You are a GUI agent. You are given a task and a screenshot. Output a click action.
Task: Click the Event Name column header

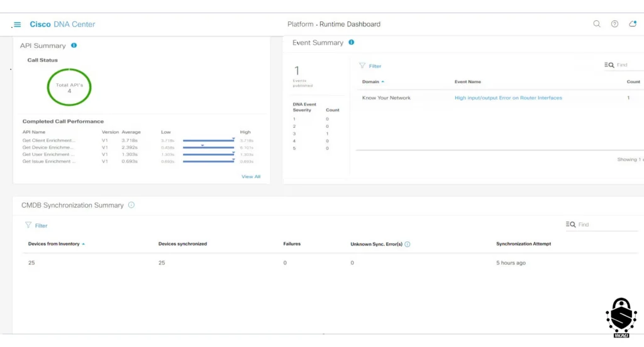pyautogui.click(x=467, y=82)
